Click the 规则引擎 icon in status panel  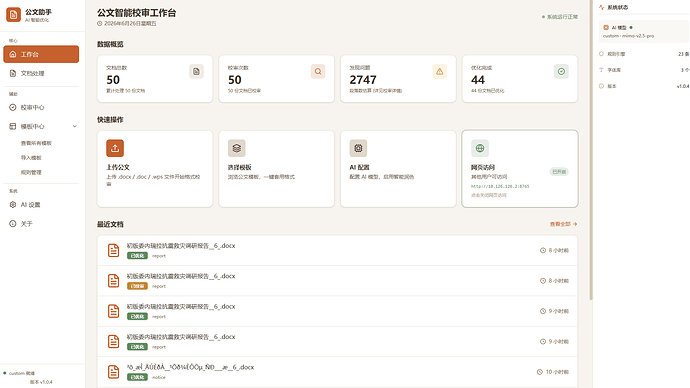click(602, 54)
